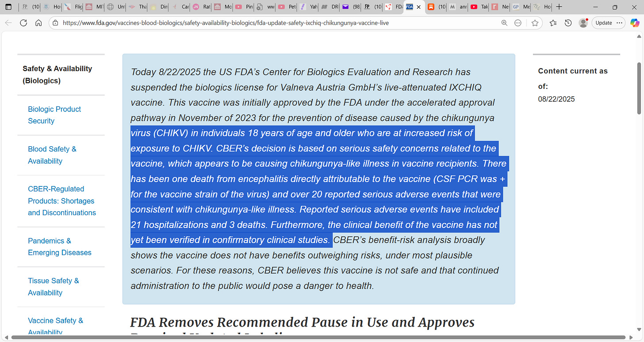Switch to the '(98' mail tab

(351, 7)
